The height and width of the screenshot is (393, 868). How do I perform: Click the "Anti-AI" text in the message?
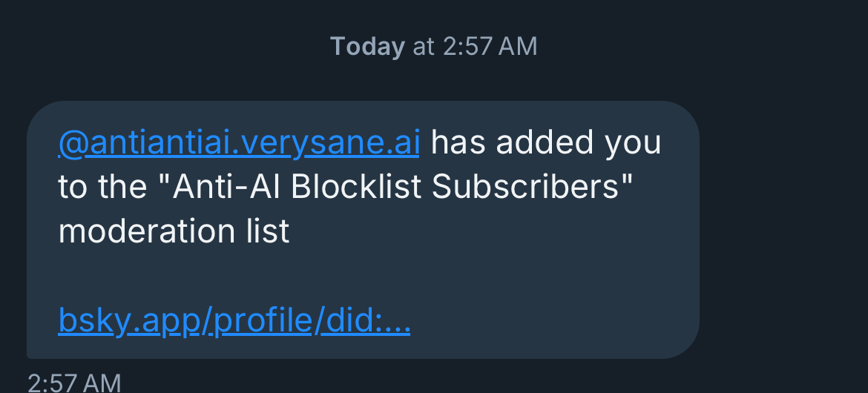point(225,188)
